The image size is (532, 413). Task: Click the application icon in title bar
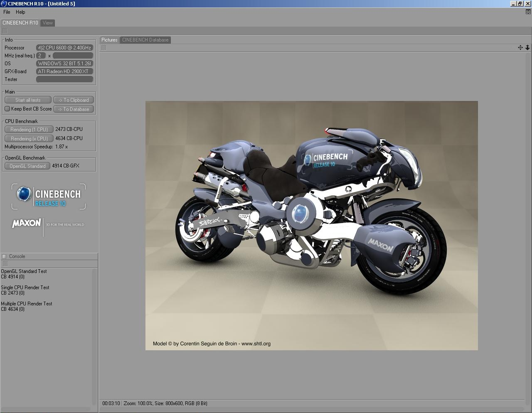click(x=4, y=3)
